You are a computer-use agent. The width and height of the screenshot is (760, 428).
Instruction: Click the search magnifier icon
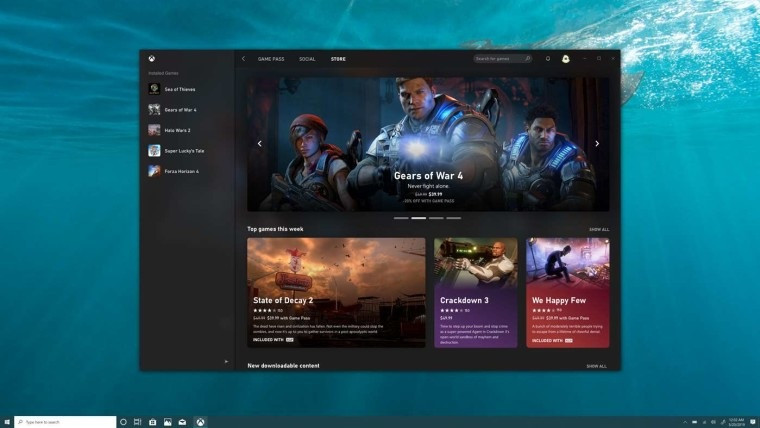pyautogui.click(x=527, y=59)
